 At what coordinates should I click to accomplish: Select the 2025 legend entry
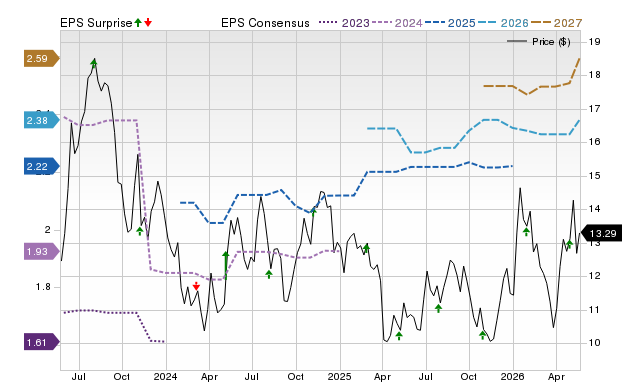450,23
